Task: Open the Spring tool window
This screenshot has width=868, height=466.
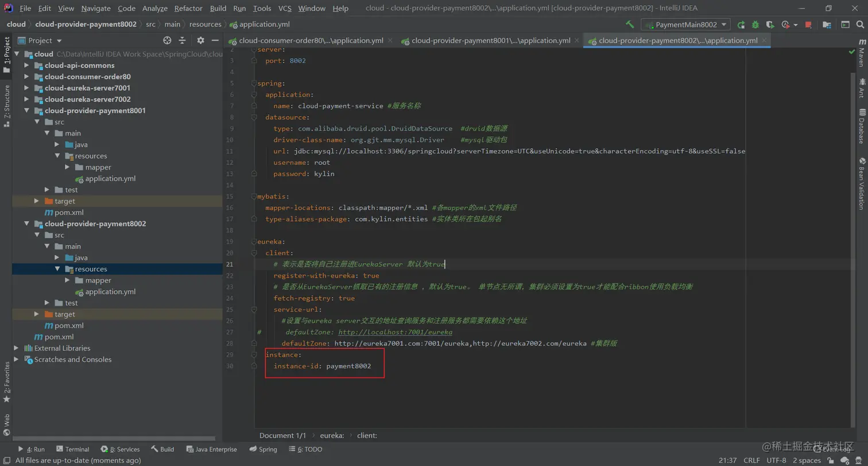Action: [x=263, y=449]
